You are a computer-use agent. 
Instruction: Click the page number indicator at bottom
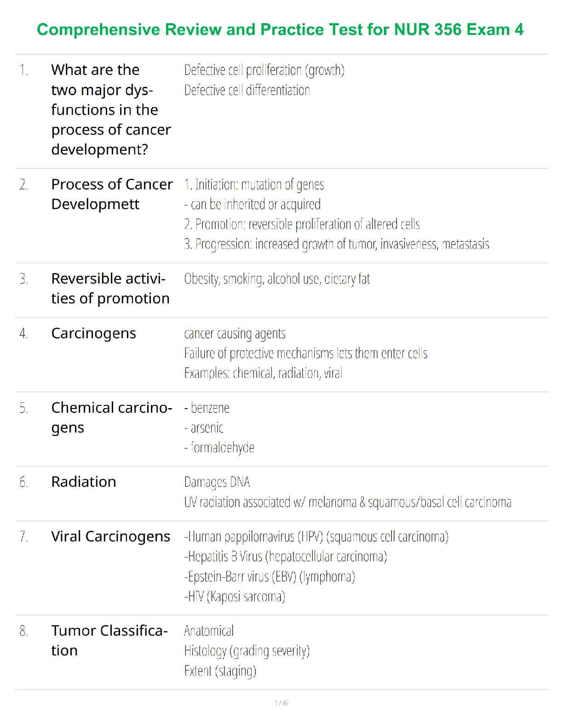click(281, 703)
